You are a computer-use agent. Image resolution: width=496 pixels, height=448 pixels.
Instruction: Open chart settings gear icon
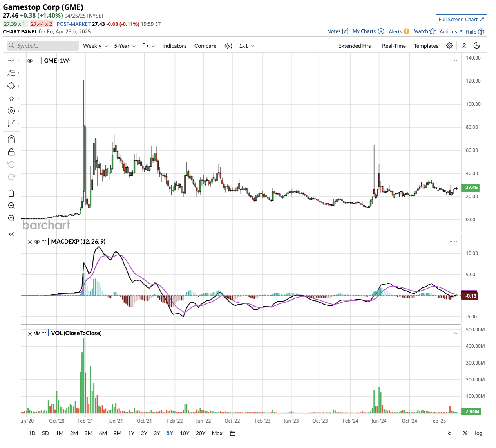(x=449, y=45)
